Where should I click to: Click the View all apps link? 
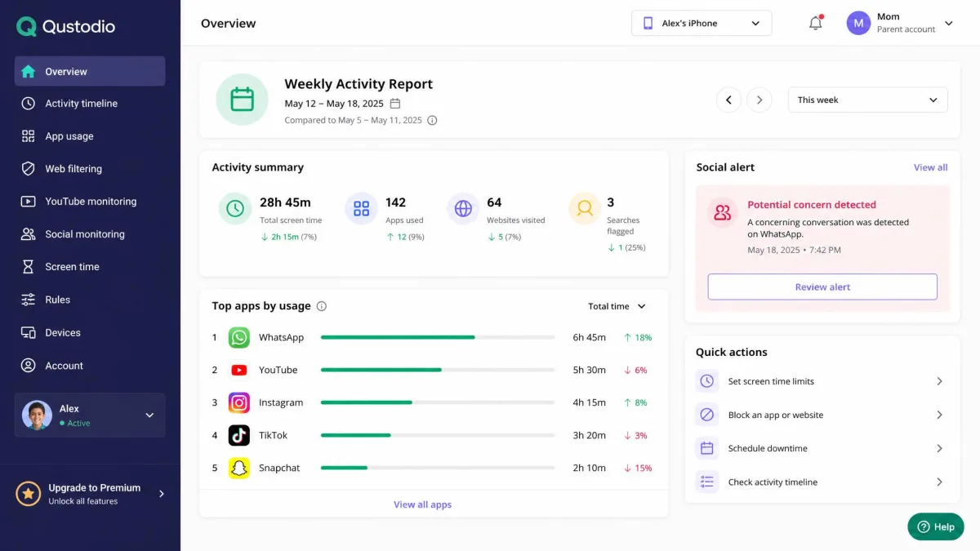[422, 504]
